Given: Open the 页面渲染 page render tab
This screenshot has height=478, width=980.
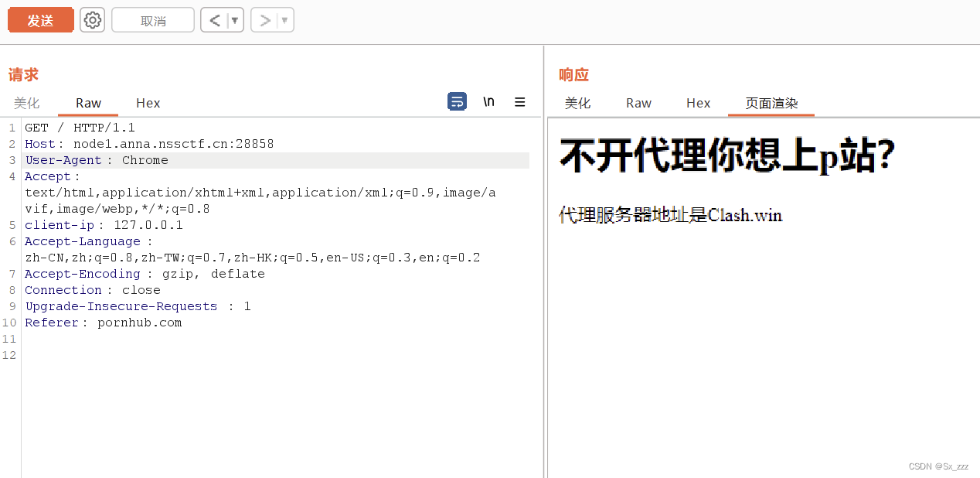Looking at the screenshot, I should (x=771, y=103).
